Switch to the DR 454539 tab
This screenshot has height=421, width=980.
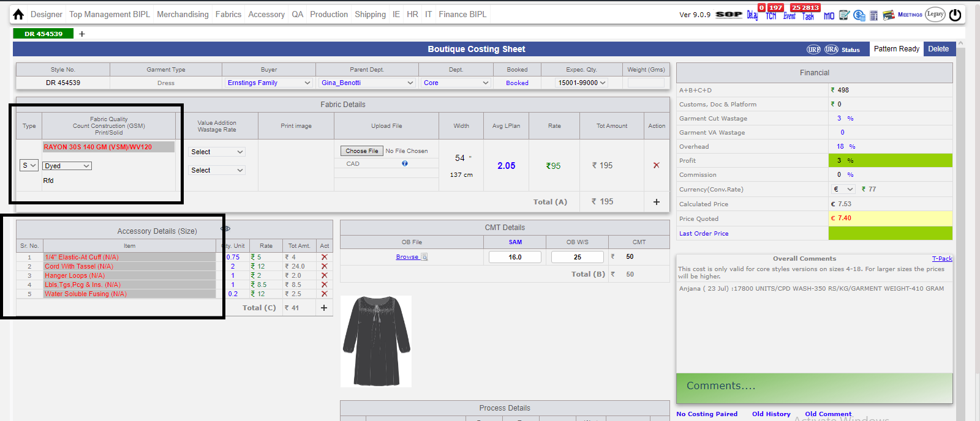43,34
